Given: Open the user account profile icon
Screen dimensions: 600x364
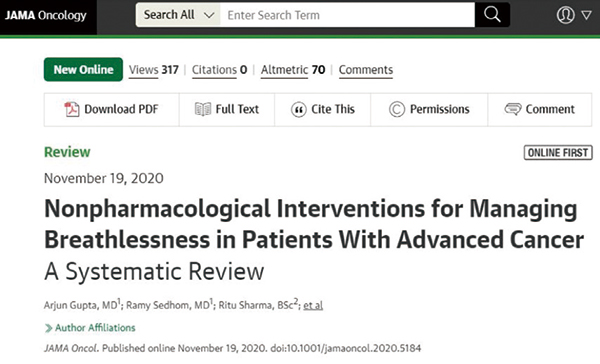Looking at the screenshot, I should pyautogui.click(x=566, y=15).
